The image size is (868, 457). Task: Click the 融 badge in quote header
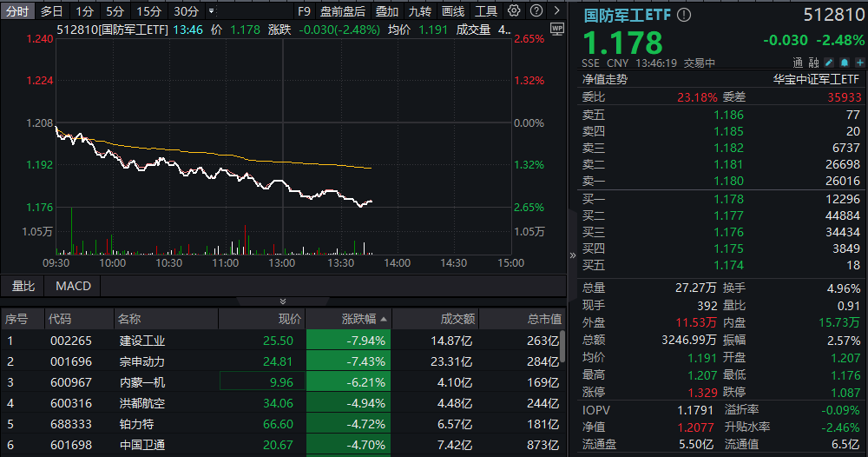[813, 63]
